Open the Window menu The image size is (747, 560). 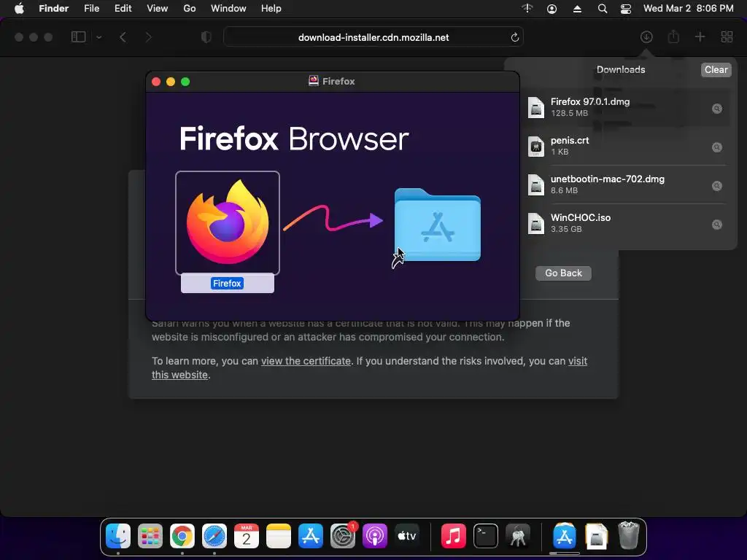click(x=228, y=9)
